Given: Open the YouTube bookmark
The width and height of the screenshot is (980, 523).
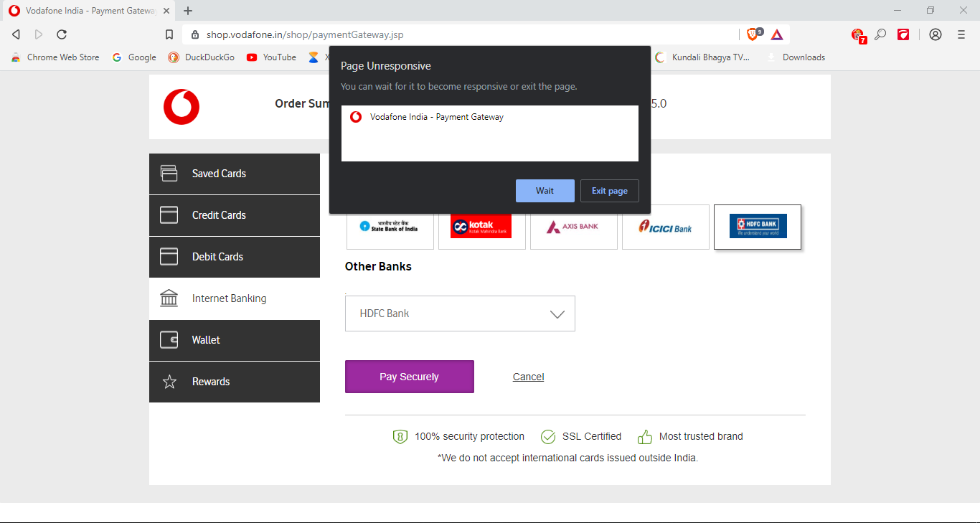Looking at the screenshot, I should coord(271,57).
